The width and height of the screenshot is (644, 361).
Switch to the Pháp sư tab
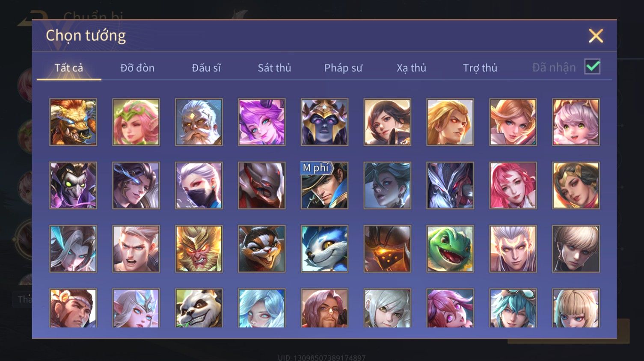pos(343,68)
